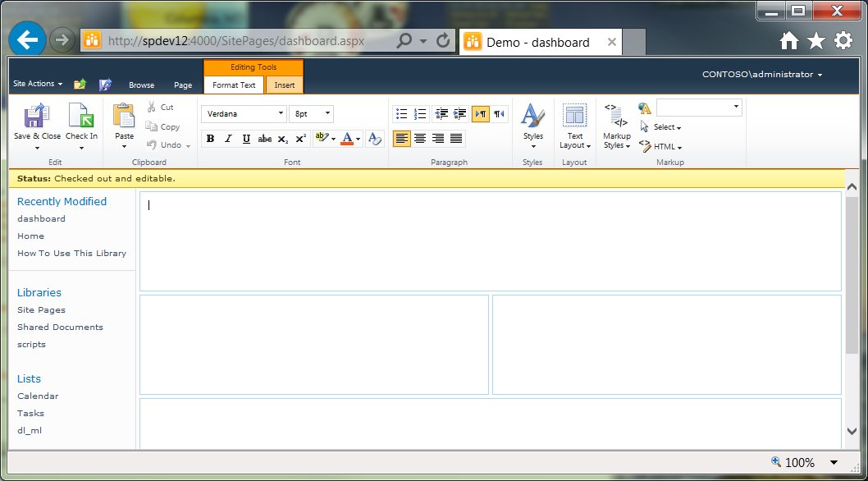Set right-to-left text direction
The height and width of the screenshot is (481, 868).
click(x=499, y=114)
